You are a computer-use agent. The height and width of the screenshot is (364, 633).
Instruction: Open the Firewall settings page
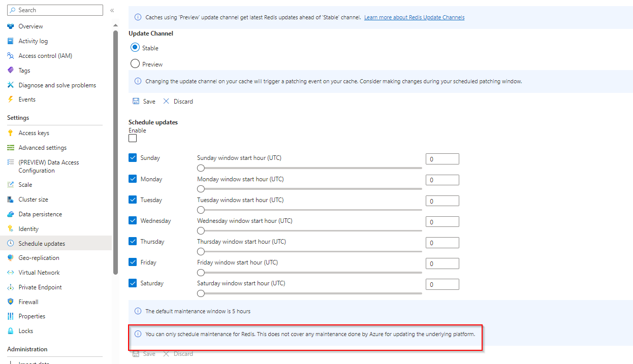(56, 302)
